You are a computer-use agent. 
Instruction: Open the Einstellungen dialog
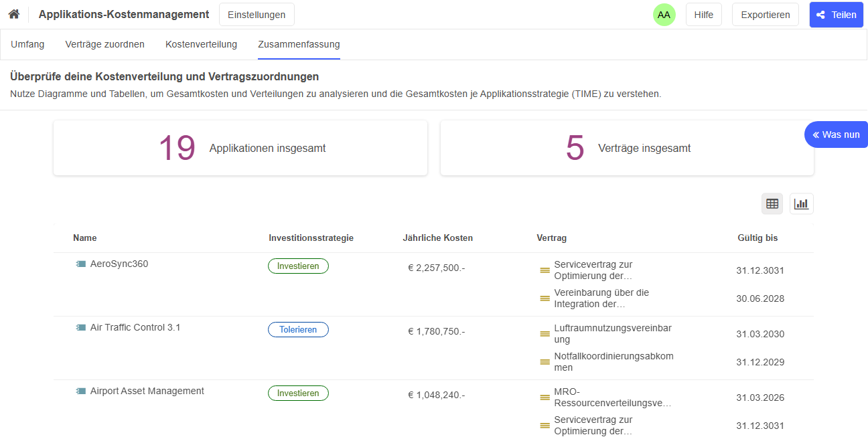(257, 14)
